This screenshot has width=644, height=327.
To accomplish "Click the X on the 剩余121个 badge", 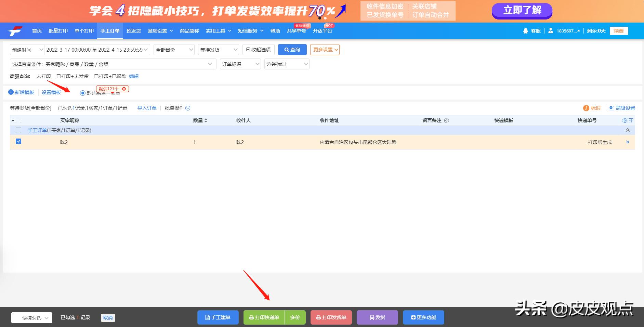I will pos(124,89).
